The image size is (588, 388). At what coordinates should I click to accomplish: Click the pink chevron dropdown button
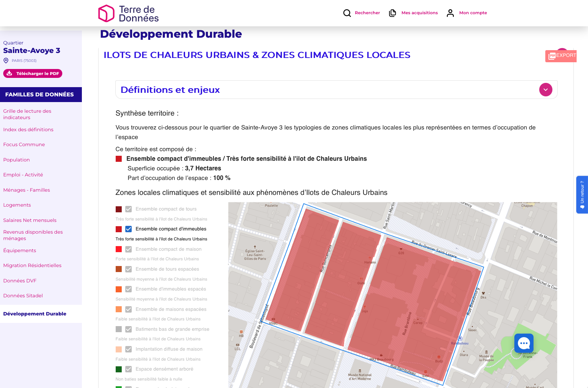point(545,90)
